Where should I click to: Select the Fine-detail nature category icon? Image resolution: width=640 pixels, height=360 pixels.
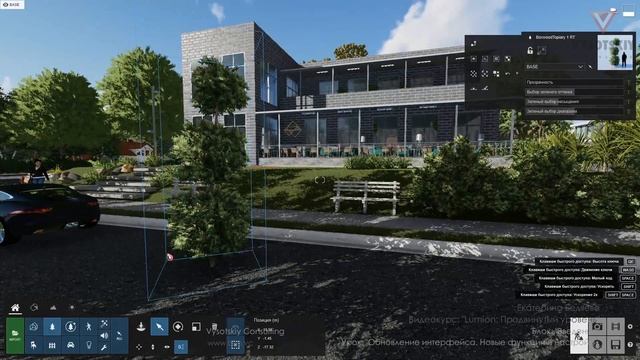tap(71, 327)
